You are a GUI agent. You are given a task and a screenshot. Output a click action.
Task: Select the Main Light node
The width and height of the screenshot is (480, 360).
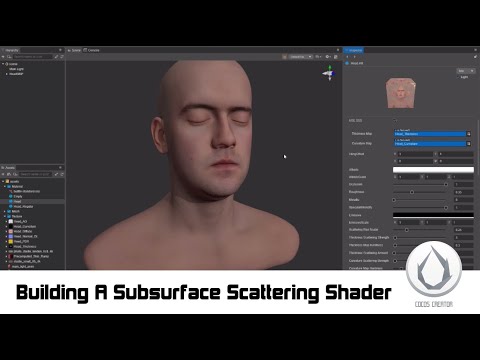[17, 69]
